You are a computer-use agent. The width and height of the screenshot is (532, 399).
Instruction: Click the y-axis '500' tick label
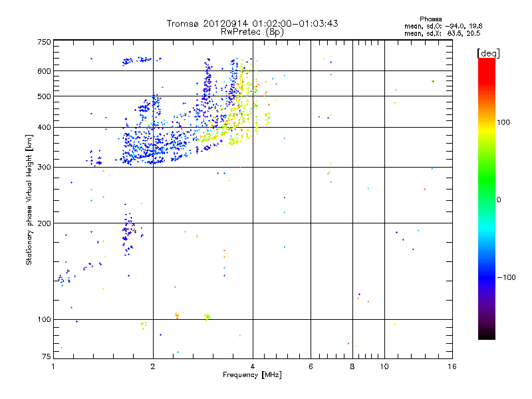coord(44,96)
